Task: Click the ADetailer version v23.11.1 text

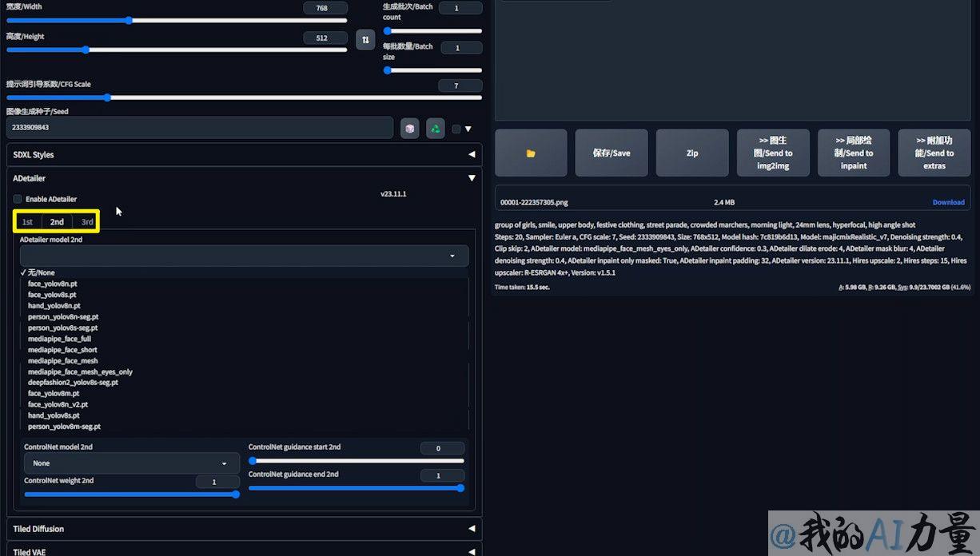Action: pos(393,194)
